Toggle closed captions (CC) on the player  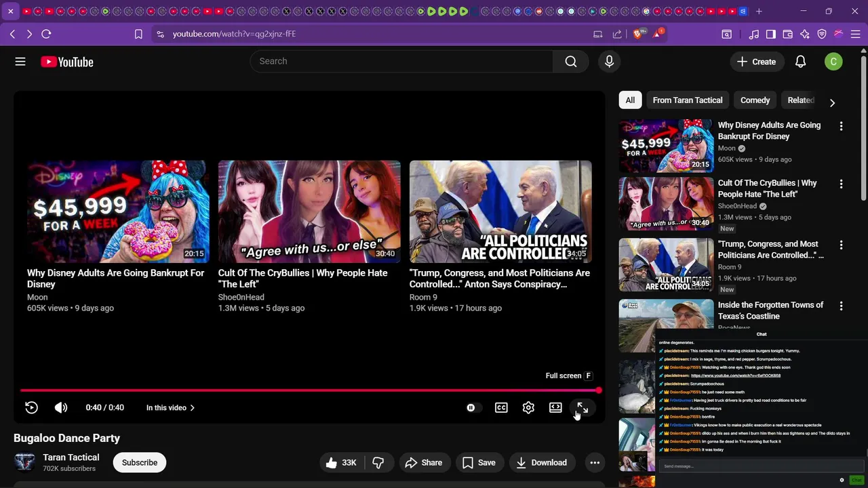tap(501, 407)
